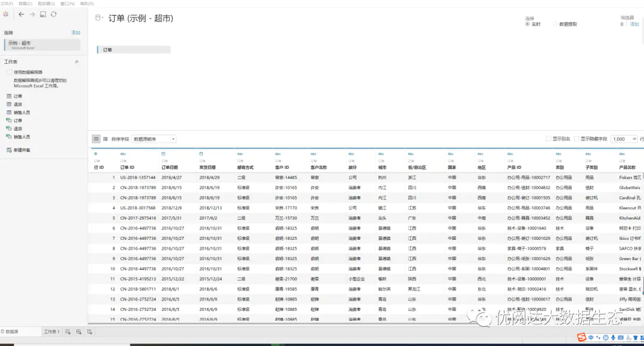644x346 pixels.
Task: Click 添加 link next to 连接
Action: point(76,32)
